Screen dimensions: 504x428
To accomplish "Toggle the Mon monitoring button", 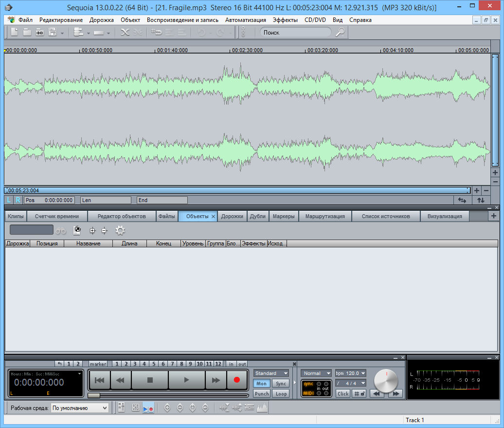I will (262, 384).
